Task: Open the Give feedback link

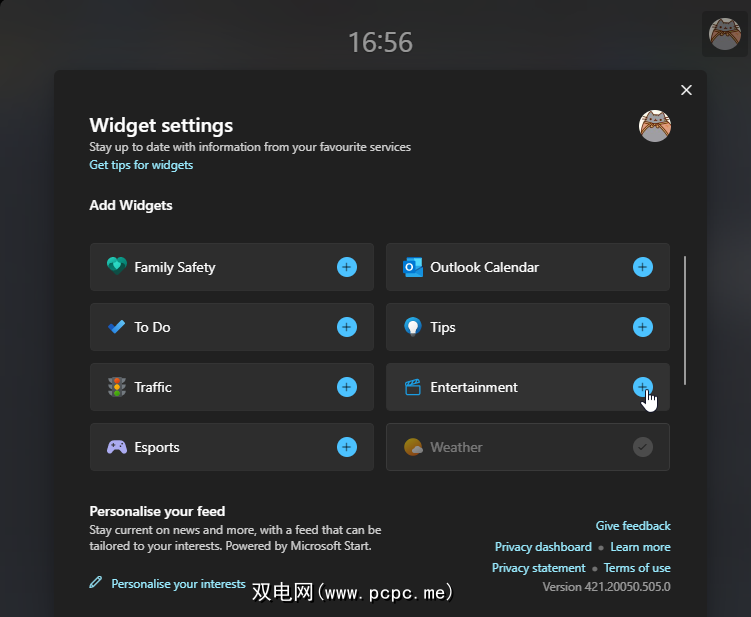Action: click(633, 526)
